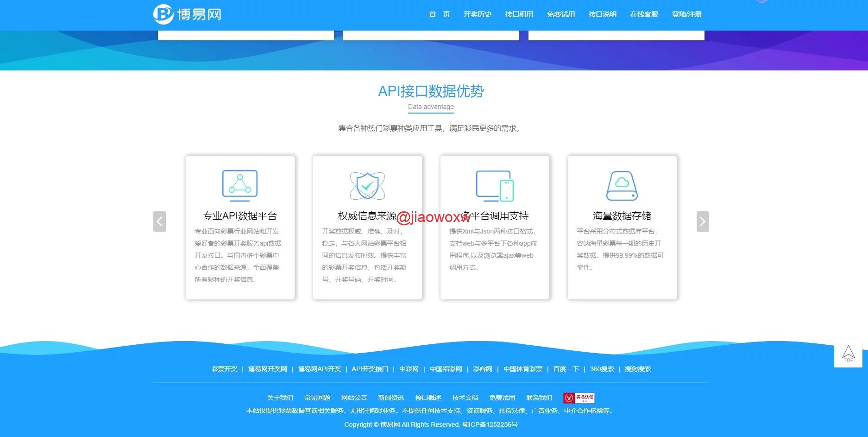Select the 多平台调用支持 card title
This screenshot has width=868, height=437.
click(x=495, y=216)
